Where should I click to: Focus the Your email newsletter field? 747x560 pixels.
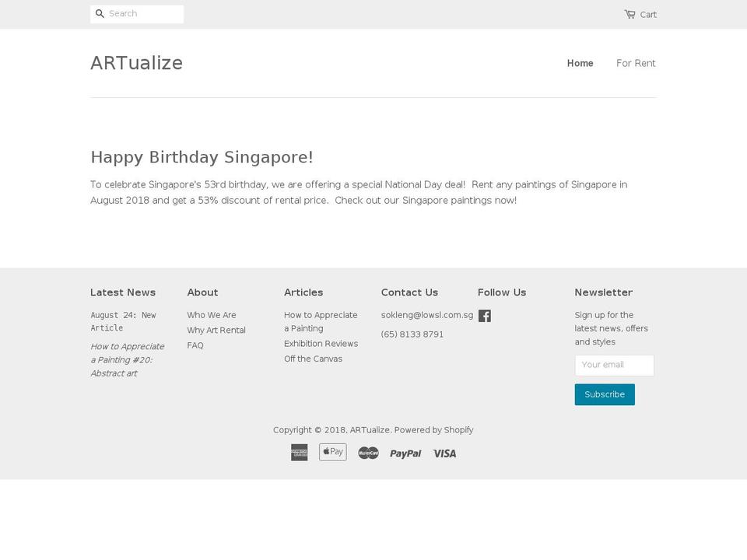point(614,366)
